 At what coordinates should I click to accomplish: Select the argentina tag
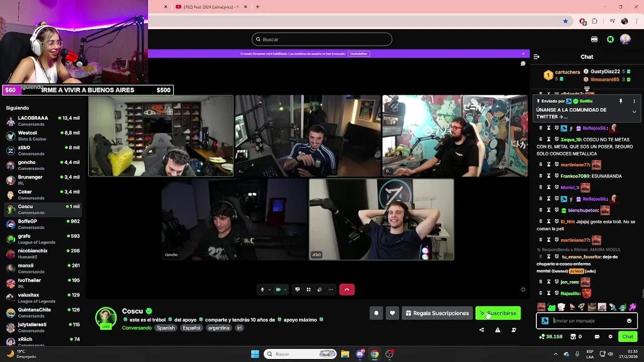218,328
